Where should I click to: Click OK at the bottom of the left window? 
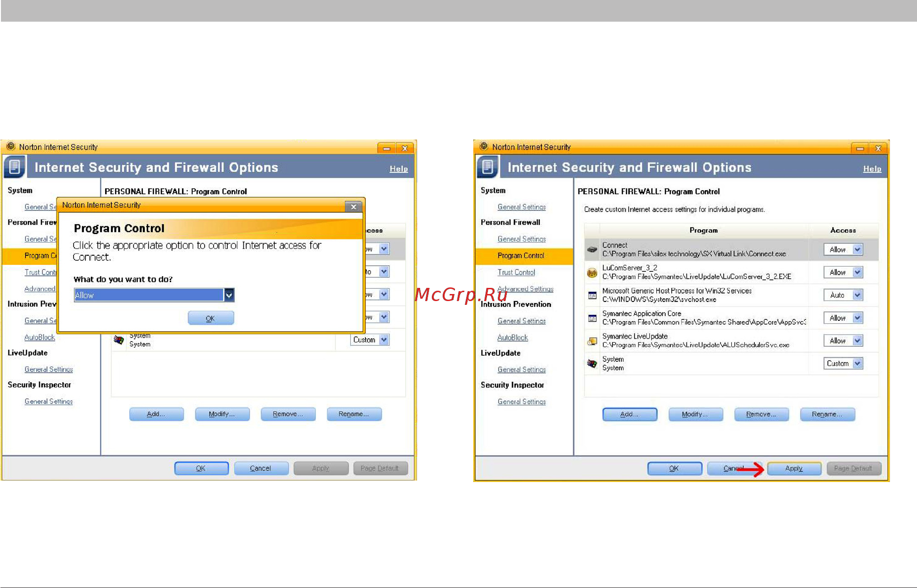point(201,468)
